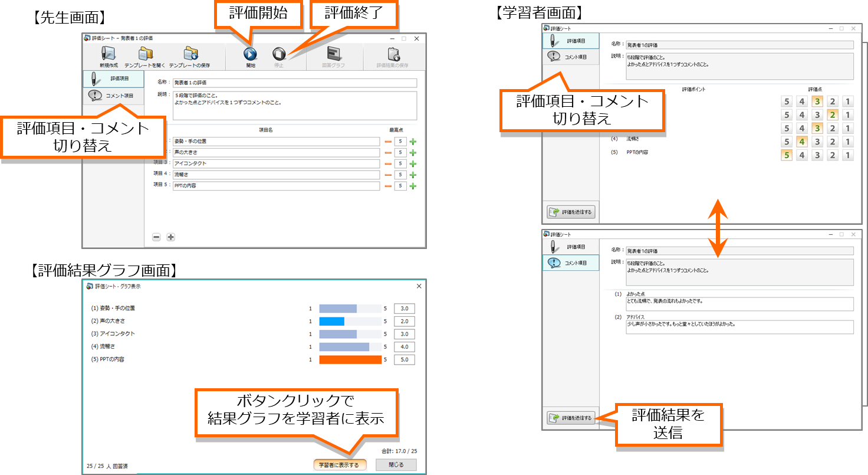Select score 1 for PPTの内容 in learner sheet
868x475 pixels.
coord(847,155)
